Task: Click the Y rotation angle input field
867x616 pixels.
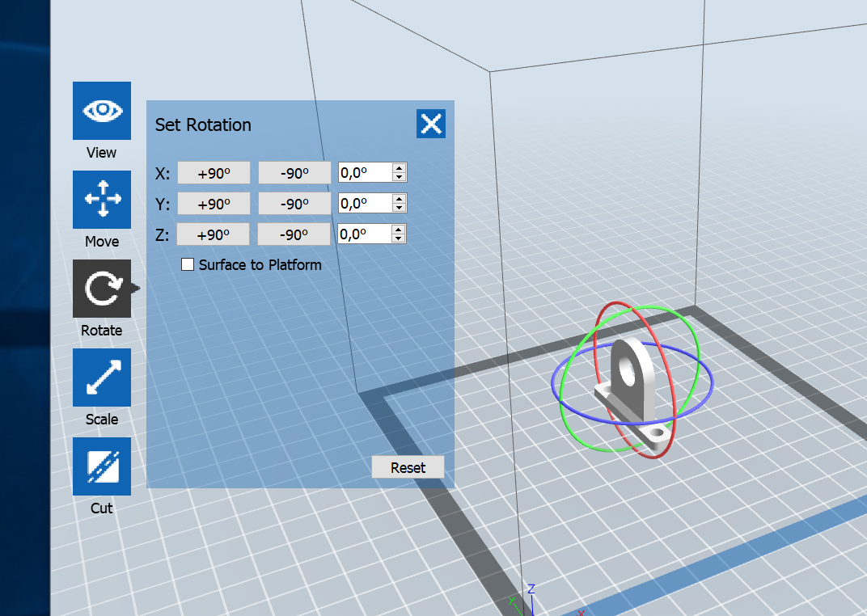Action: (364, 203)
